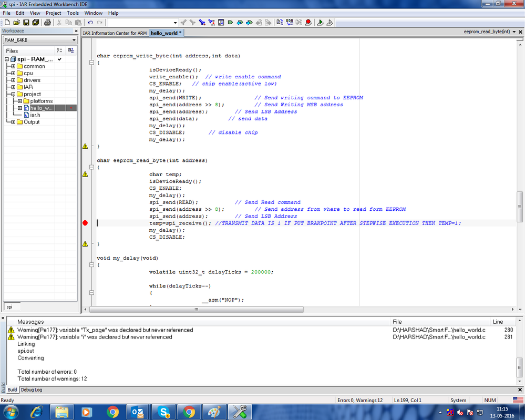Click the files status column header icon
The image size is (525, 420).
tap(59, 50)
